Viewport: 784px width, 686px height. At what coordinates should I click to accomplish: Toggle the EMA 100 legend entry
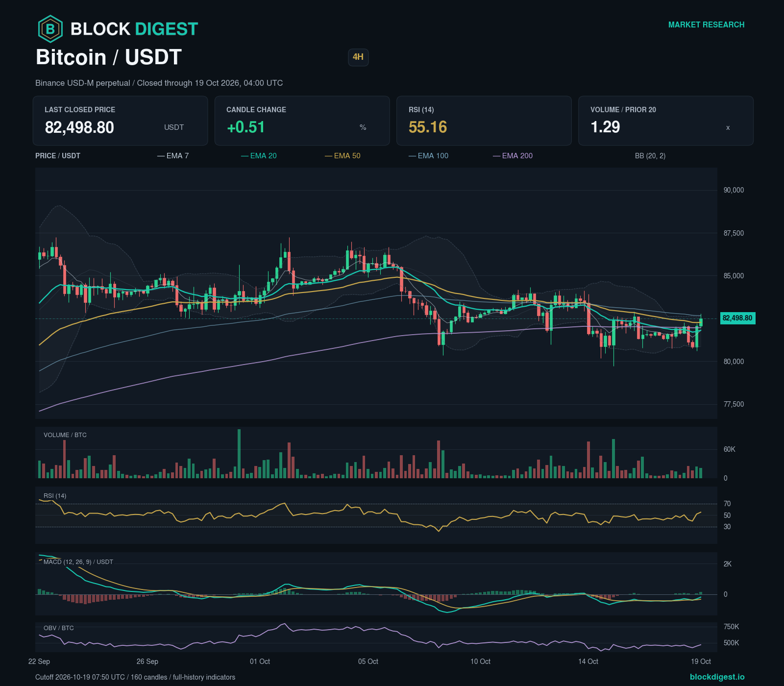pyautogui.click(x=428, y=156)
